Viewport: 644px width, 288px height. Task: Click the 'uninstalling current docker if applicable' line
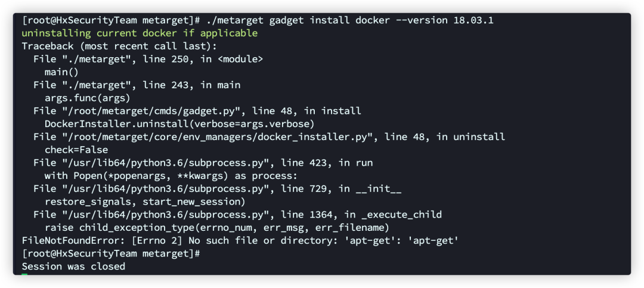(140, 33)
